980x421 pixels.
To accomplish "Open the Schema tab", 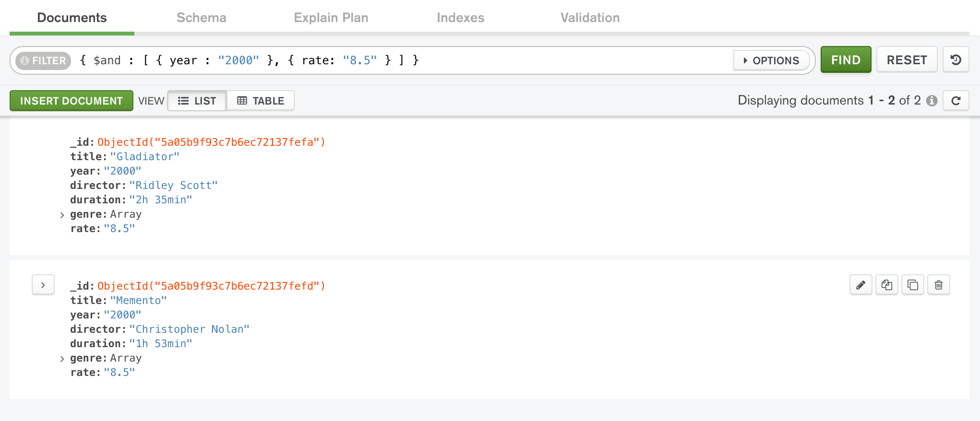I will pos(202,18).
